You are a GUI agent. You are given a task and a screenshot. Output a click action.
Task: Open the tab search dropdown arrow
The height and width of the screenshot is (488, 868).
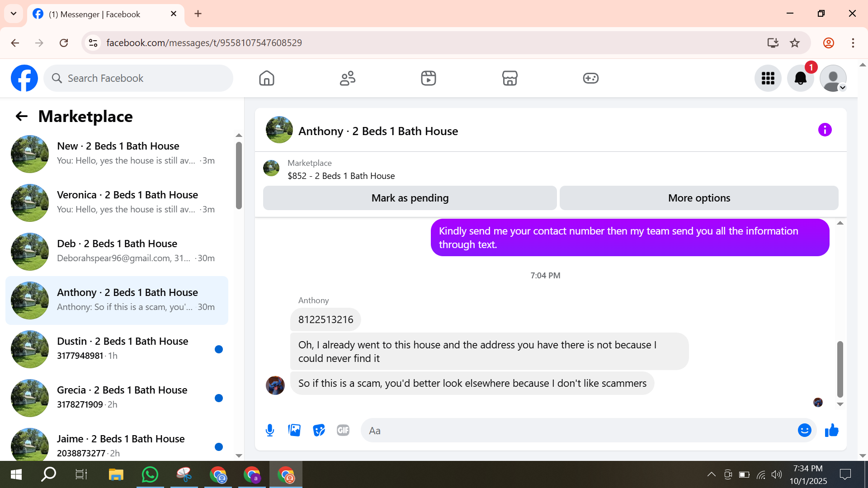click(x=14, y=14)
